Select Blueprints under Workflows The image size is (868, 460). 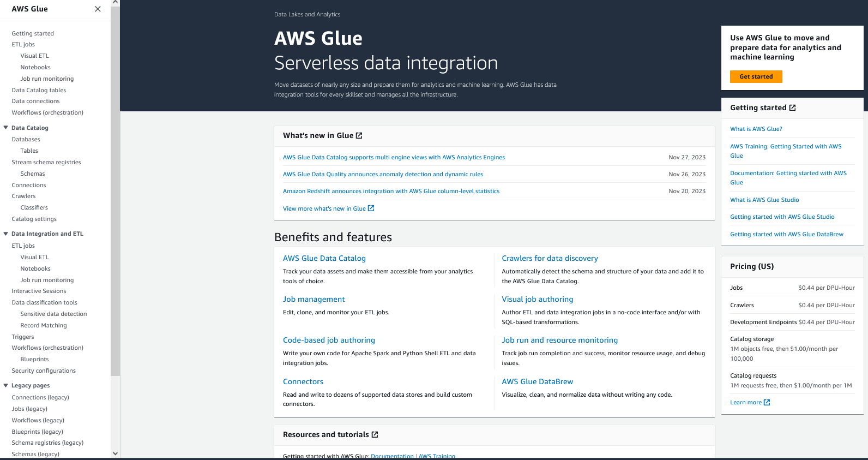click(x=34, y=359)
